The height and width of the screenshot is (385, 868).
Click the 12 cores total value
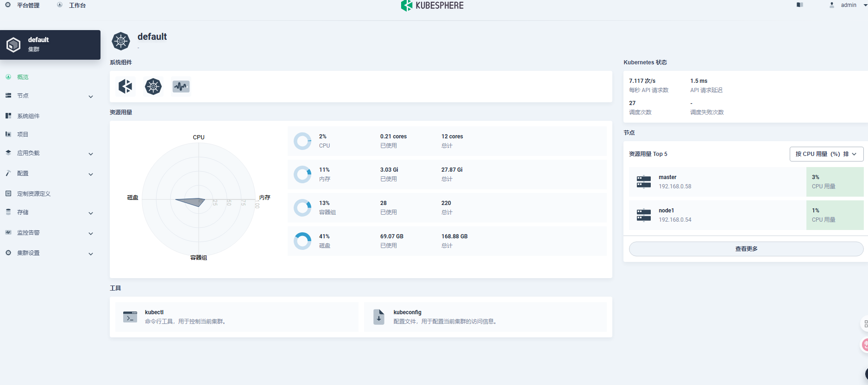click(x=452, y=137)
